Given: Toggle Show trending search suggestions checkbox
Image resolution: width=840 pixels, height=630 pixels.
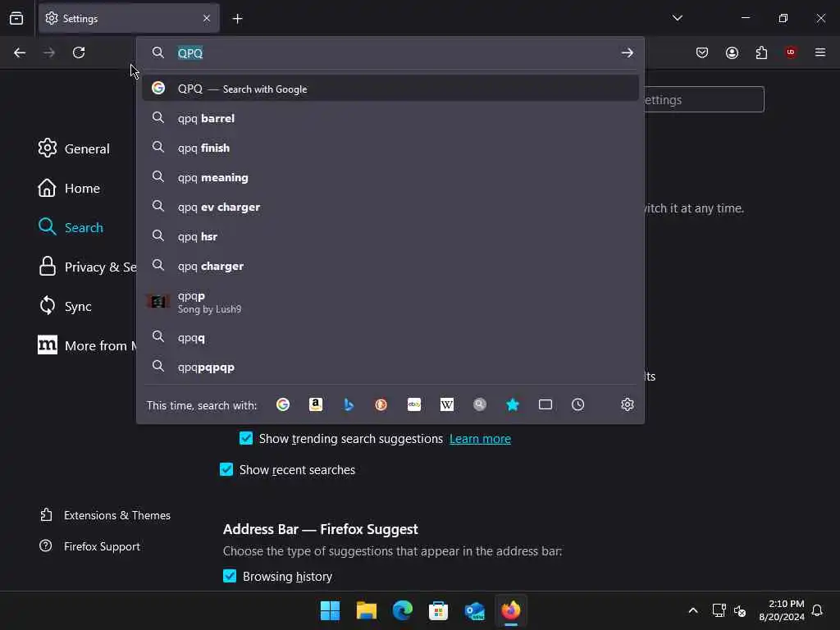Looking at the screenshot, I should [x=246, y=438].
